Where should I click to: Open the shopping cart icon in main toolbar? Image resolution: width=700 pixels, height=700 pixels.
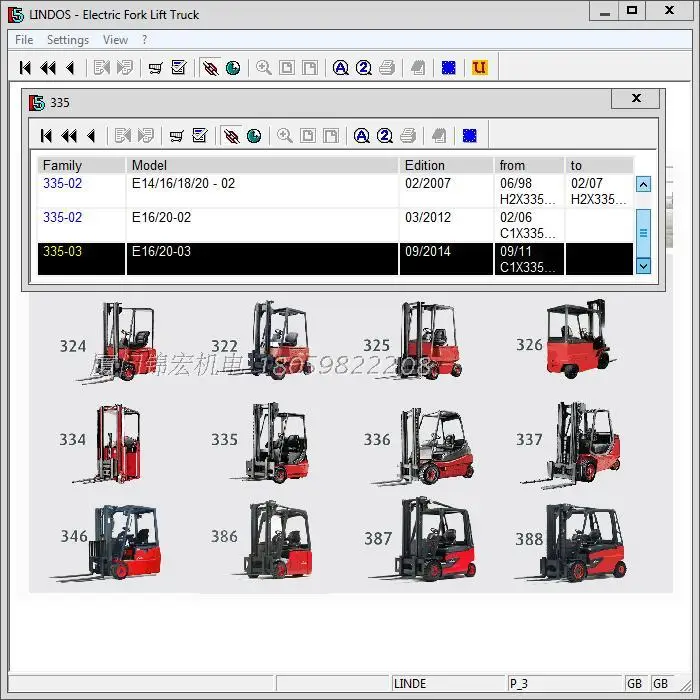(155, 68)
